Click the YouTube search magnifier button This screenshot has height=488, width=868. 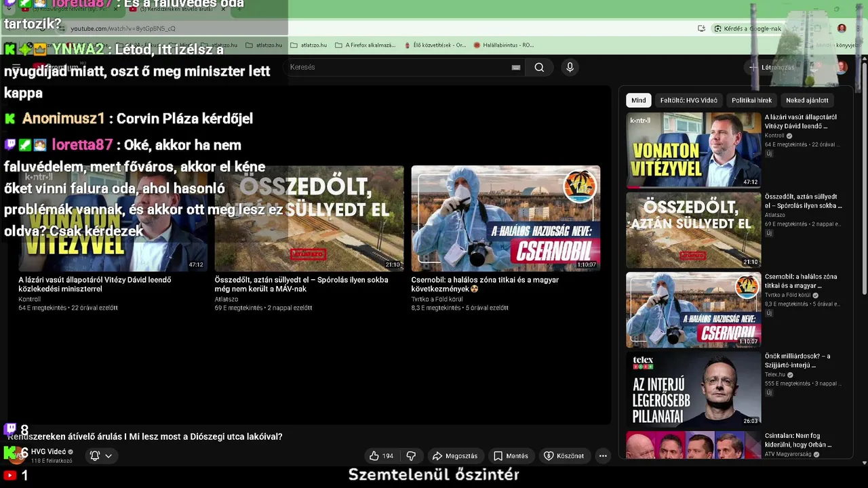pyautogui.click(x=539, y=67)
